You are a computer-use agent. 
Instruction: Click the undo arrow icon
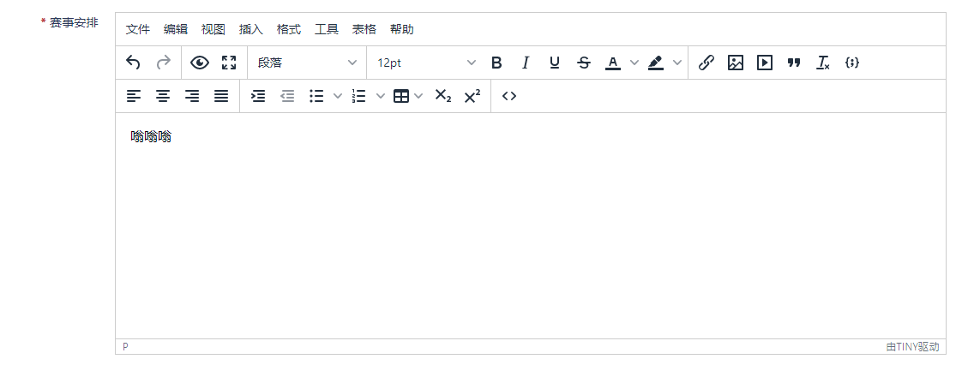click(x=133, y=63)
